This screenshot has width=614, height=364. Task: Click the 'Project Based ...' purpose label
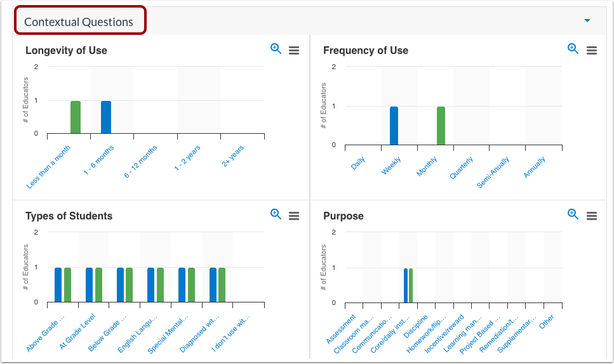click(x=480, y=335)
